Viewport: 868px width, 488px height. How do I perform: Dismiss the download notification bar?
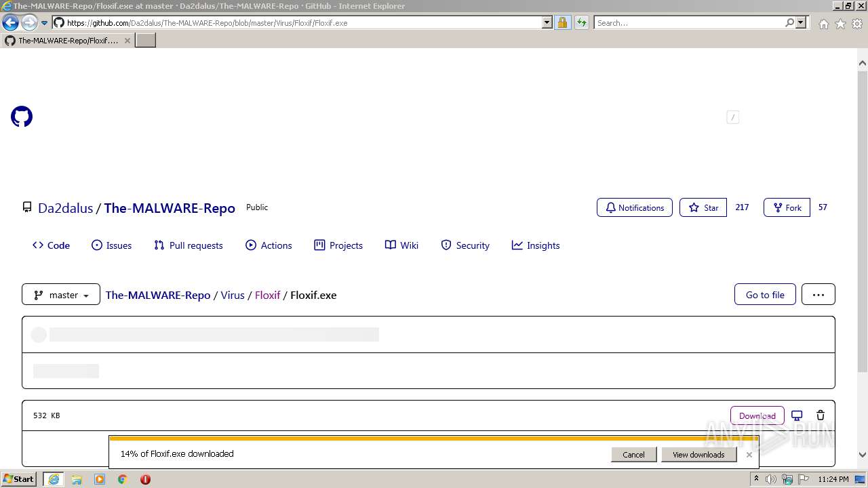749,455
